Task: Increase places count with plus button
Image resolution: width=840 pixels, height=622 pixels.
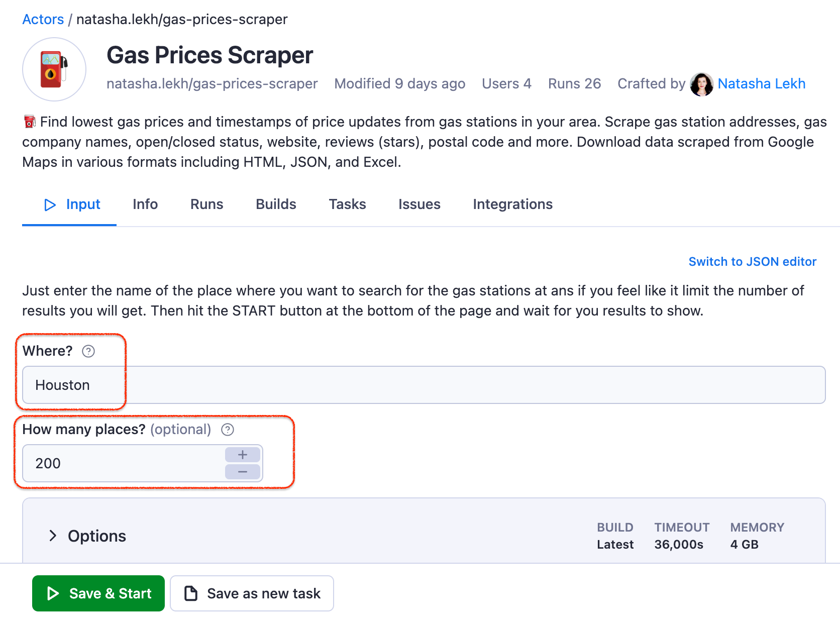Action: pos(243,455)
